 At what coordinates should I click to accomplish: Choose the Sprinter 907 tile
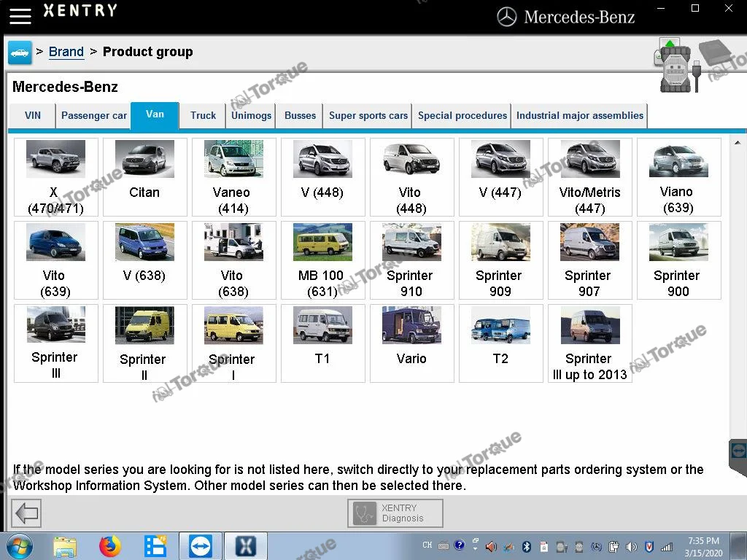[x=589, y=260]
